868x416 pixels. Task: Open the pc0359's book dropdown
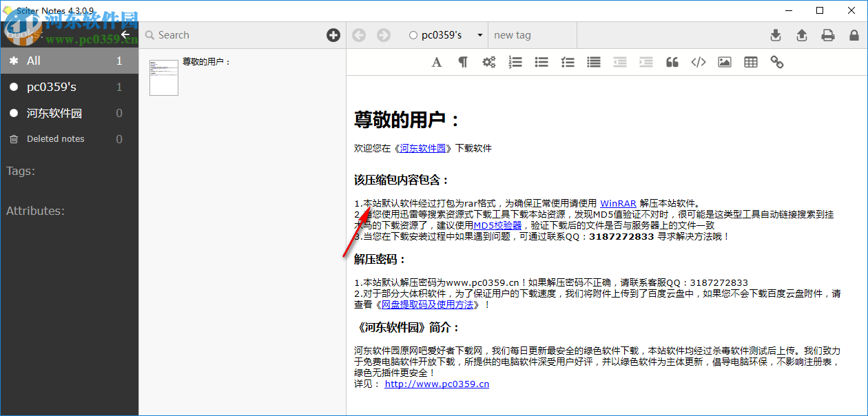pyautogui.click(x=481, y=34)
